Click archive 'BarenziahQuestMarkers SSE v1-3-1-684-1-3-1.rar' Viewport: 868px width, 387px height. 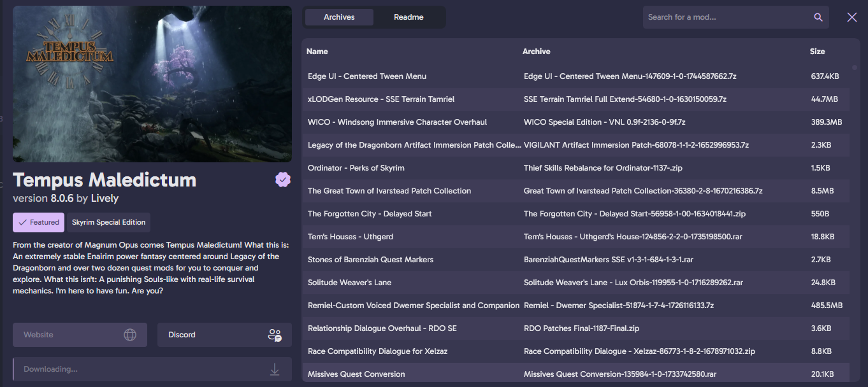pos(609,260)
